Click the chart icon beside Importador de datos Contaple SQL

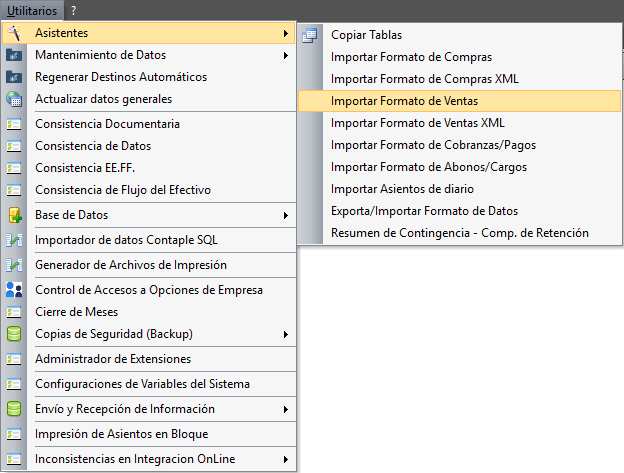pyautogui.click(x=14, y=240)
